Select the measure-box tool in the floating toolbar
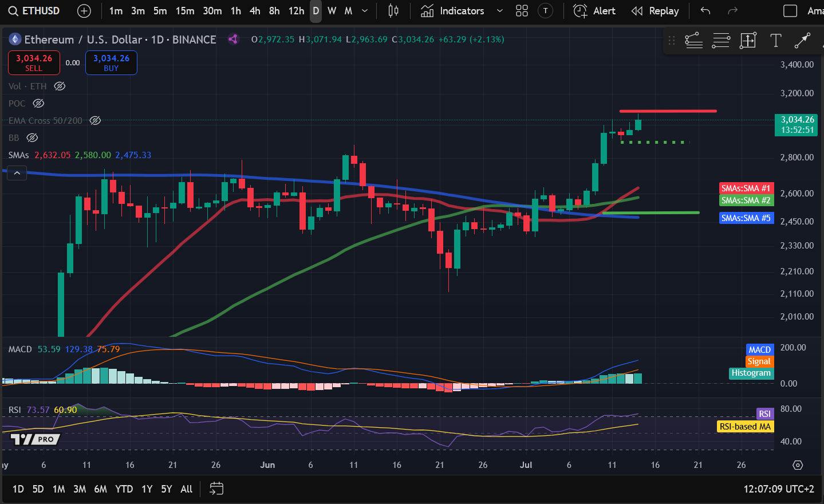The width and height of the screenshot is (824, 504). click(x=748, y=40)
